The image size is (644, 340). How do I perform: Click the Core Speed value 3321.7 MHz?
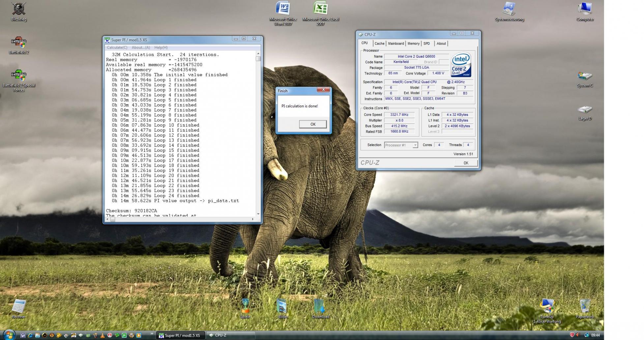pos(399,115)
